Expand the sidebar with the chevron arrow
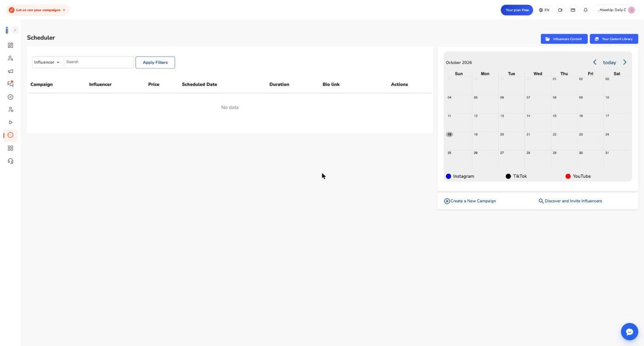The height and width of the screenshot is (346, 644). 15,30
